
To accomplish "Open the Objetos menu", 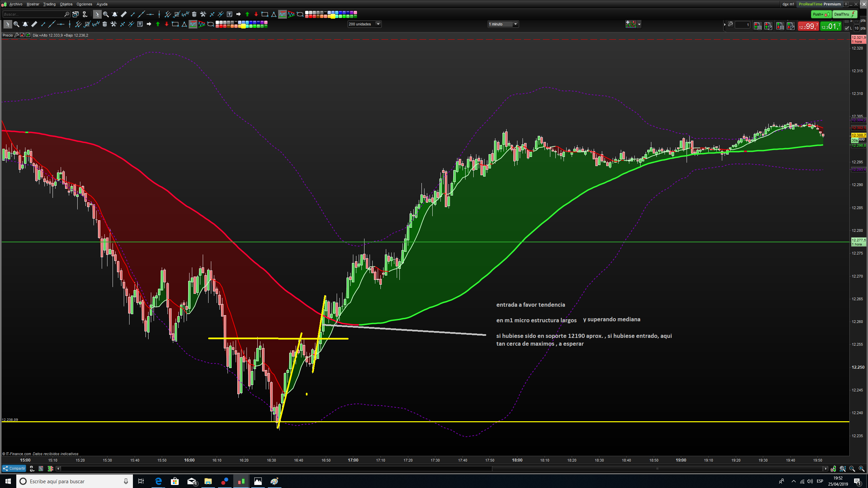I will click(66, 4).
